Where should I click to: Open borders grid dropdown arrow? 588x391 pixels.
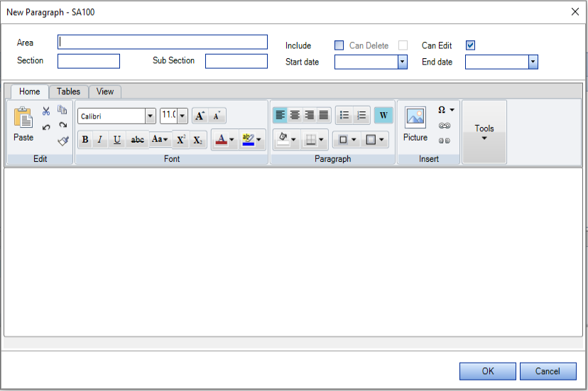(322, 140)
